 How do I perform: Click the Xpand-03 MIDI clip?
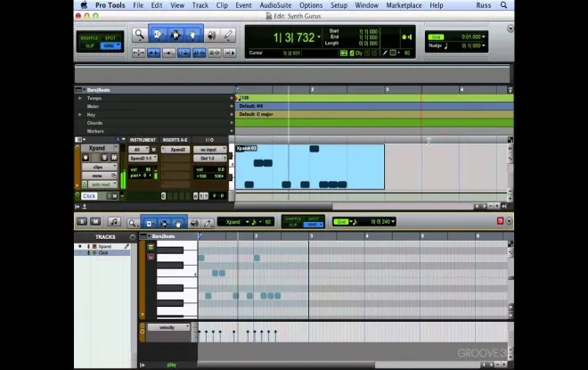coord(310,167)
